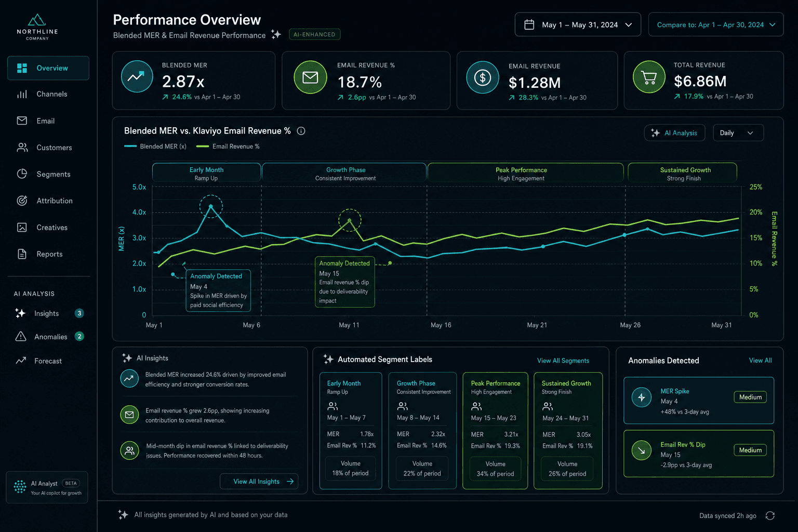
Task: Select Segments in the sidebar
Action: pos(48,174)
